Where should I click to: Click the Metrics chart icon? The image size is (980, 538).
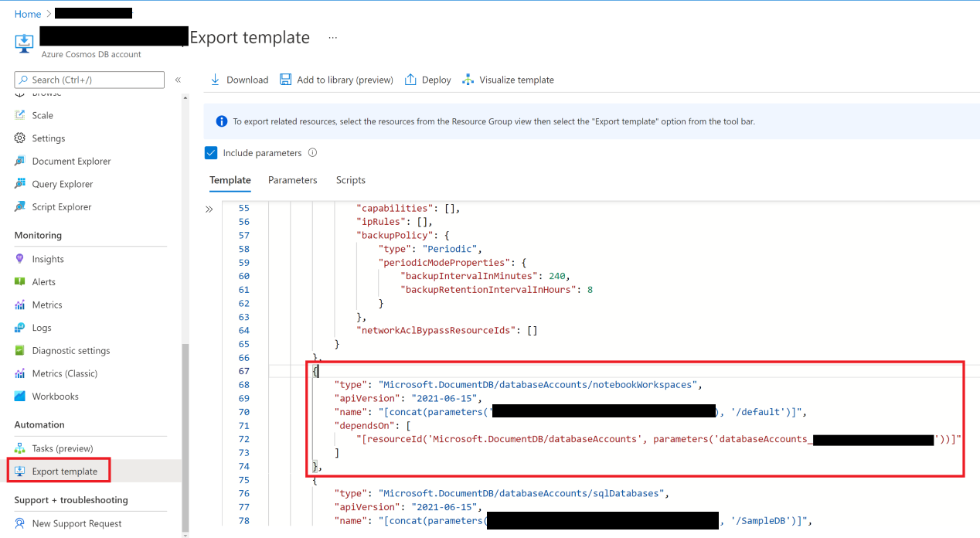click(20, 305)
